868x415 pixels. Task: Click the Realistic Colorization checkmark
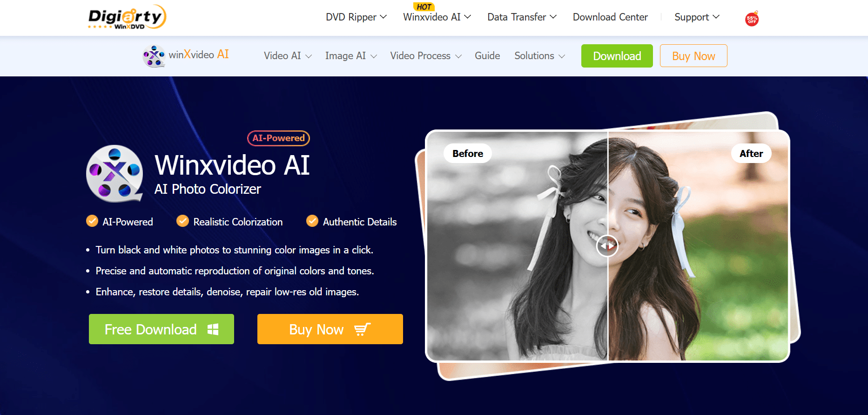pyautogui.click(x=182, y=221)
